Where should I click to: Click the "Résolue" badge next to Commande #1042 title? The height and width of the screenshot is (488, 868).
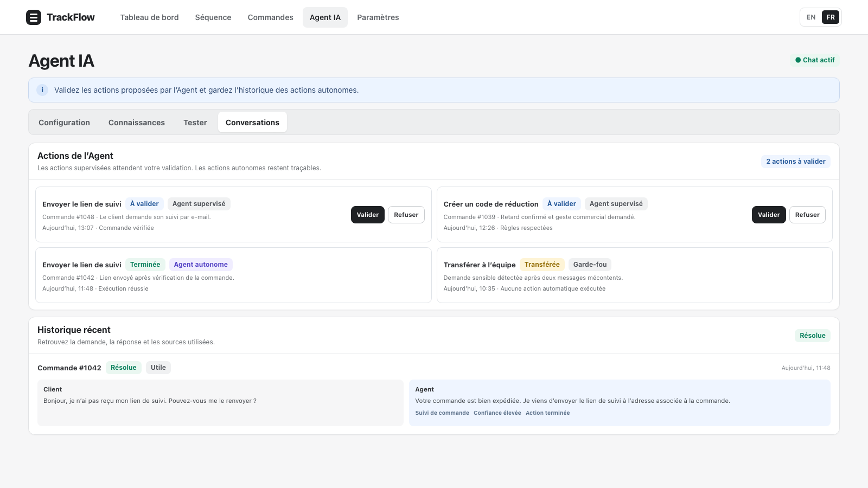(124, 368)
